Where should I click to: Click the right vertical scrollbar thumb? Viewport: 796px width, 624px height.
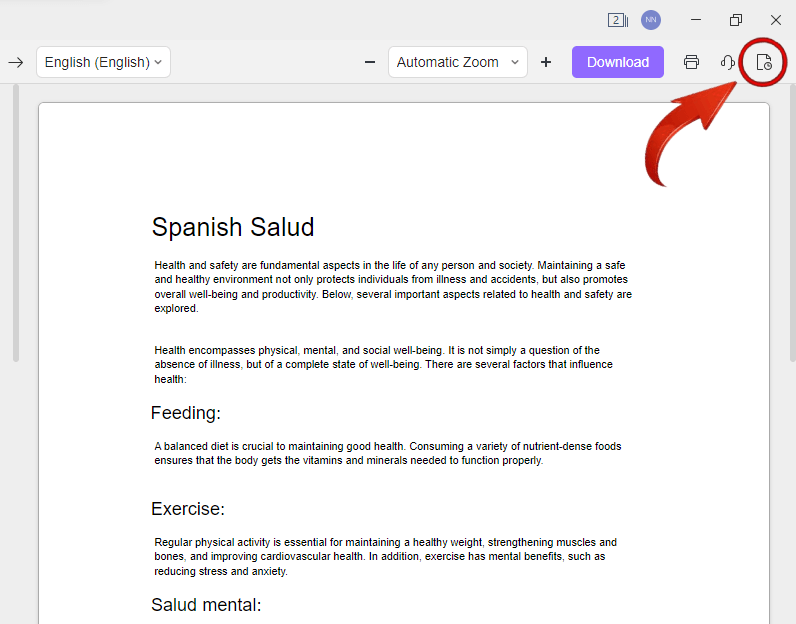pyautogui.click(x=792, y=223)
